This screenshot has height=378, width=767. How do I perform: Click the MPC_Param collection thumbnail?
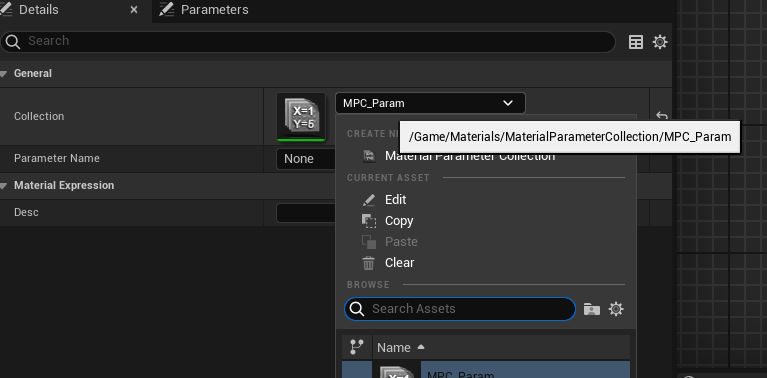tap(301, 117)
